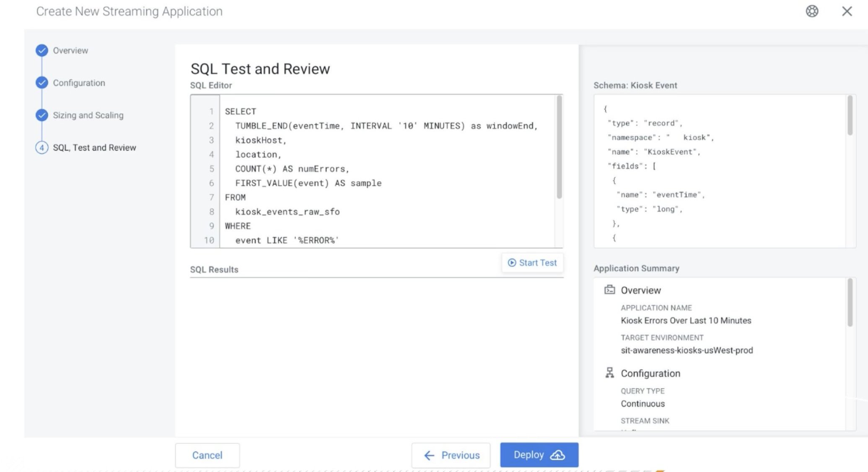Click the step 4 circle icon
This screenshot has height=472, width=868.
point(41,148)
